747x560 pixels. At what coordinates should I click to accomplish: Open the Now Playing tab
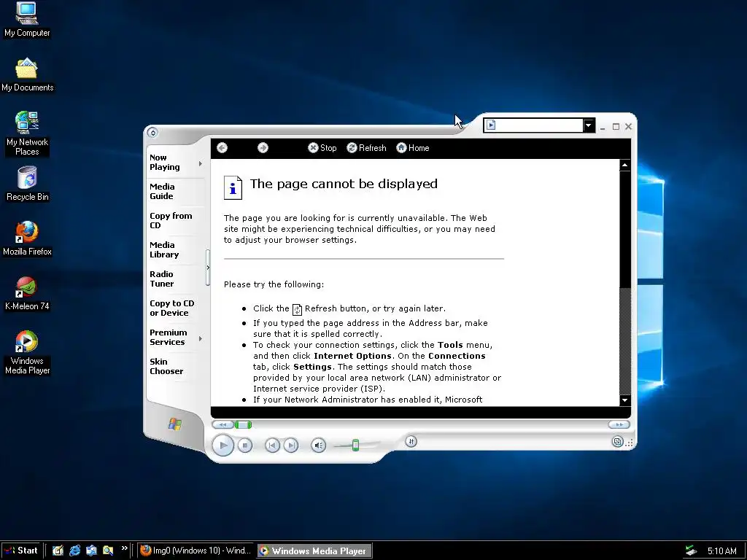coord(165,163)
